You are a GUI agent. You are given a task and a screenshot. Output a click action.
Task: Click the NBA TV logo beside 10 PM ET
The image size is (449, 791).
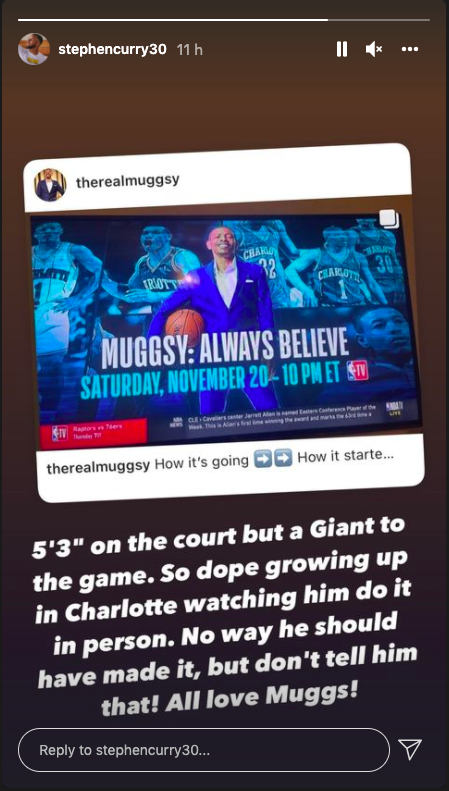pos(358,370)
